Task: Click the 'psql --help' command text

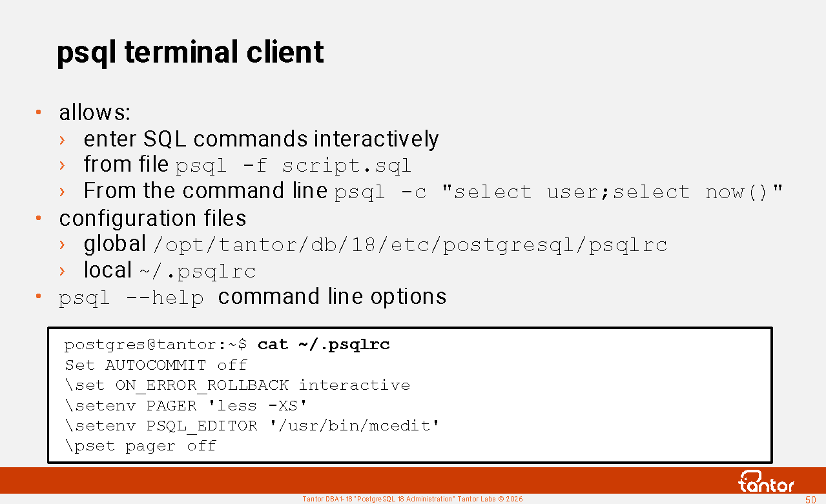Action: (x=131, y=299)
